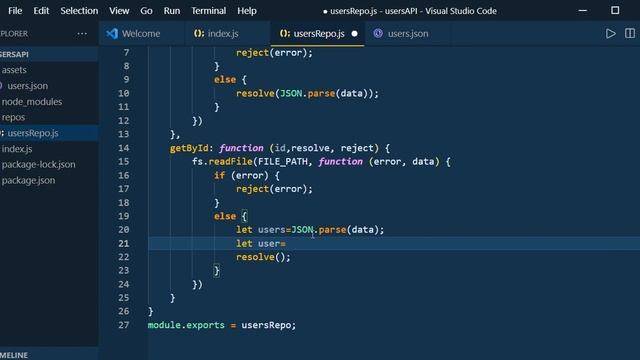Image resolution: width=640 pixels, height=360 pixels.
Task: Click the VS Code logo on Welcome tab
Action: (112, 33)
